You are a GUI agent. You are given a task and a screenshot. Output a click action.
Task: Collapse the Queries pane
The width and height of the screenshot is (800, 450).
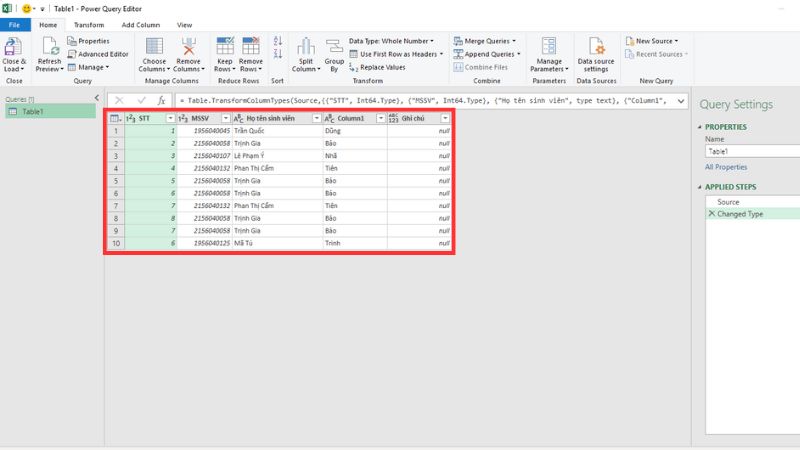(x=96, y=98)
